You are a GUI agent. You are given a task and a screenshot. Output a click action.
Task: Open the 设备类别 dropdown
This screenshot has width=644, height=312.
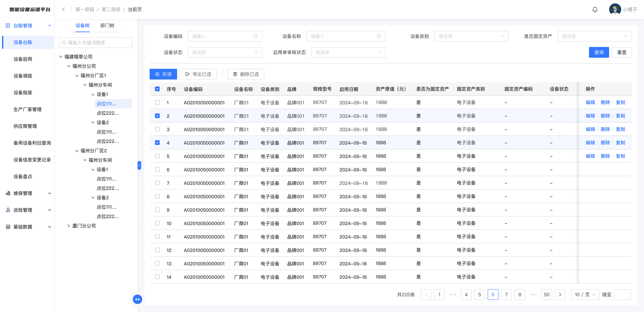point(471,36)
